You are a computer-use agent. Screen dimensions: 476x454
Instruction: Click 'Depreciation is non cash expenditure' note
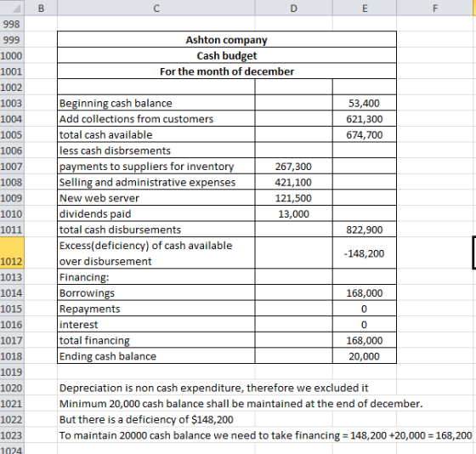click(213, 388)
